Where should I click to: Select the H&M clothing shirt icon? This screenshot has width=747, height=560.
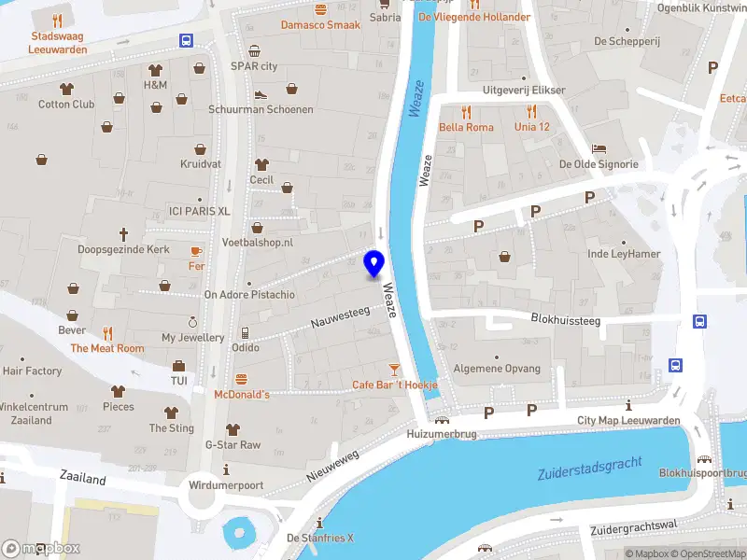155,71
